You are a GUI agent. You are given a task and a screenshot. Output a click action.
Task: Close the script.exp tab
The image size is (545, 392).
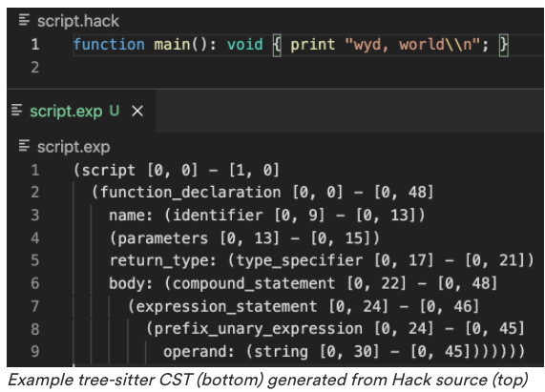pyautogui.click(x=137, y=111)
